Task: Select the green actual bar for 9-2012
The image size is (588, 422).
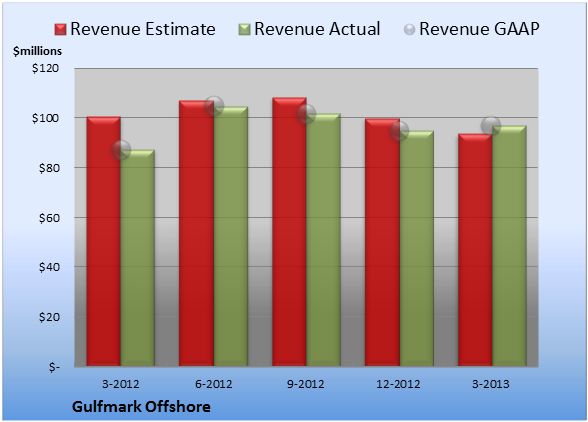Action: tap(323, 240)
